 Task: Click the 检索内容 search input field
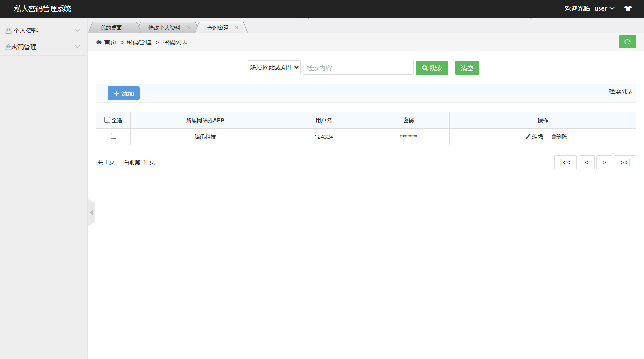click(x=358, y=68)
